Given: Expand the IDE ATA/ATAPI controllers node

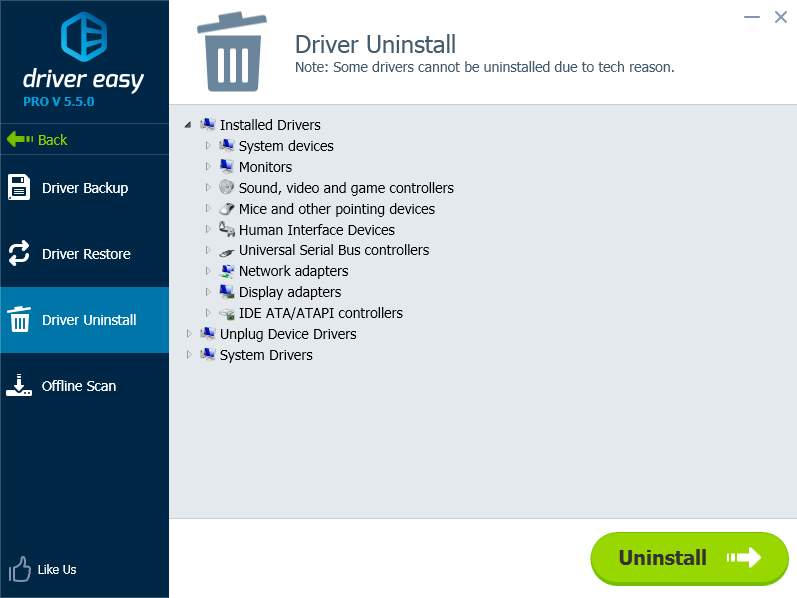Looking at the screenshot, I should coord(208,313).
